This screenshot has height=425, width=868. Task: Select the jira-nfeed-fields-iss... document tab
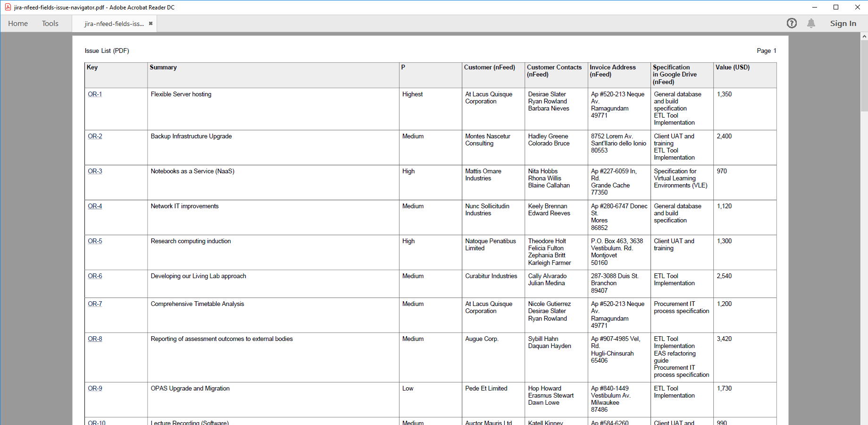pos(114,24)
